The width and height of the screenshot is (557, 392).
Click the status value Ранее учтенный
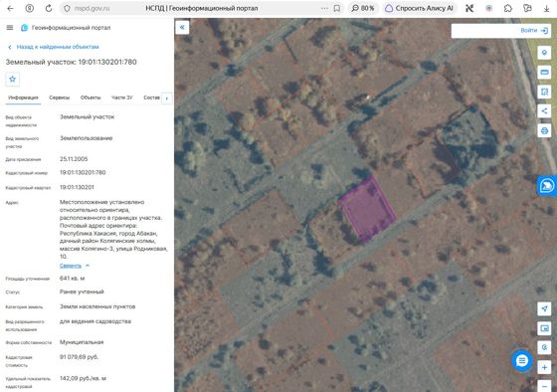(x=82, y=292)
